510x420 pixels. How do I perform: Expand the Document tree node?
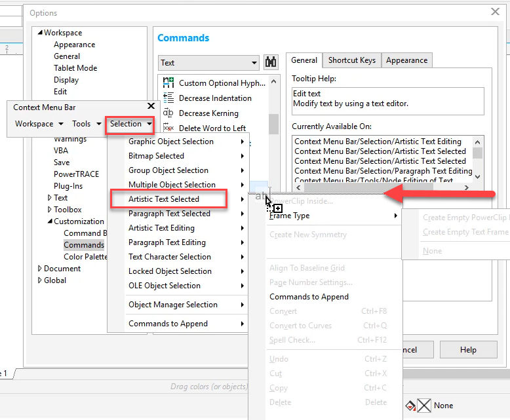pyautogui.click(x=40, y=269)
